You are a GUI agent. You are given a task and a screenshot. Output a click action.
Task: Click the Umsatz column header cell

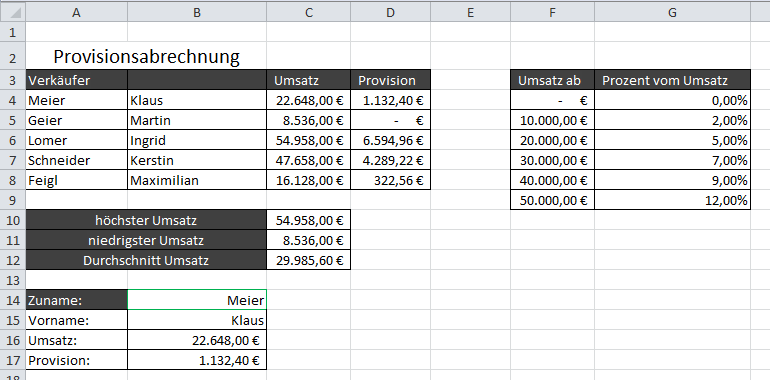point(308,80)
